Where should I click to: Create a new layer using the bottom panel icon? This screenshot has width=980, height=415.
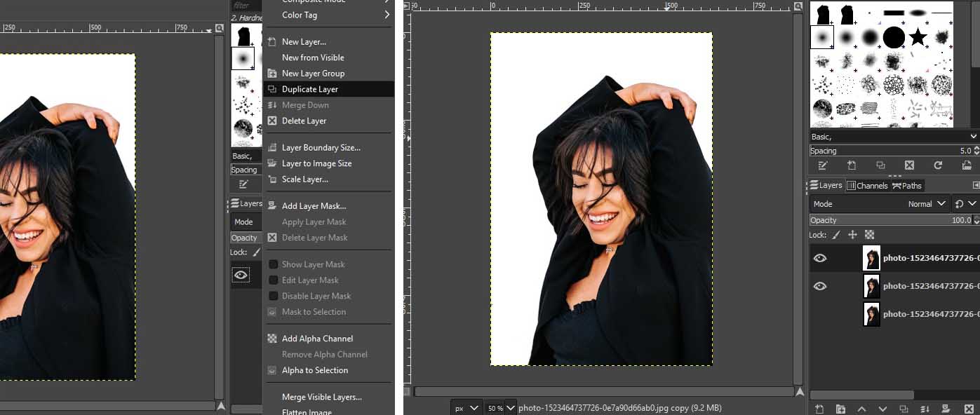click(819, 409)
